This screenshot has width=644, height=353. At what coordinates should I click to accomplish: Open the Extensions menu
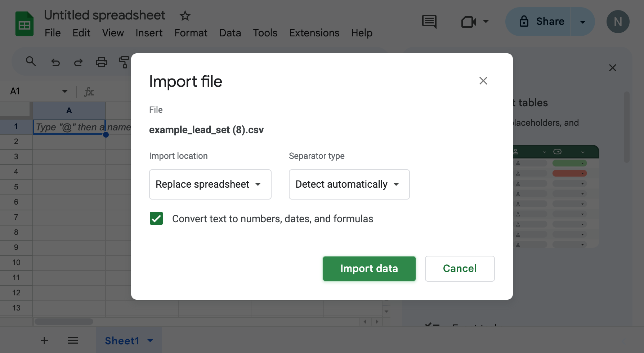pos(314,33)
